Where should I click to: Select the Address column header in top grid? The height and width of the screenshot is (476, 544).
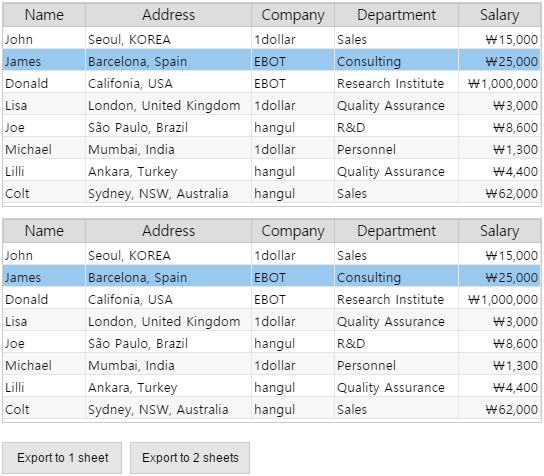tap(169, 15)
